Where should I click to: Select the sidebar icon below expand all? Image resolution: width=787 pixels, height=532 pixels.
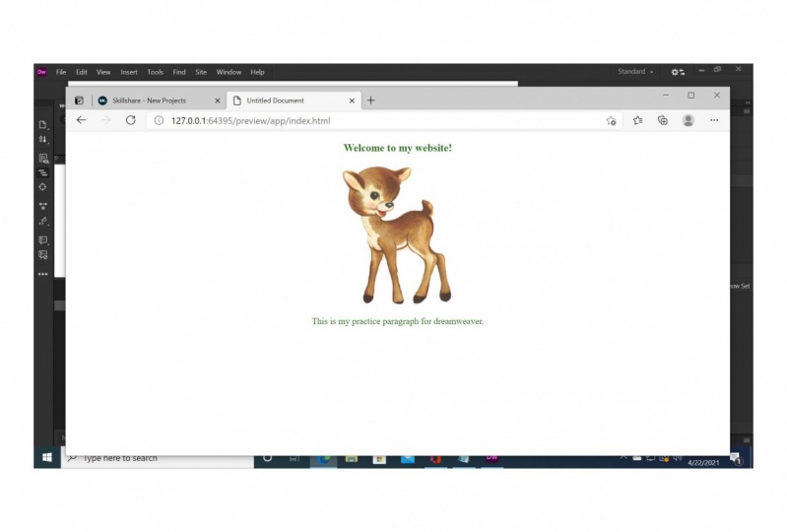(x=43, y=222)
